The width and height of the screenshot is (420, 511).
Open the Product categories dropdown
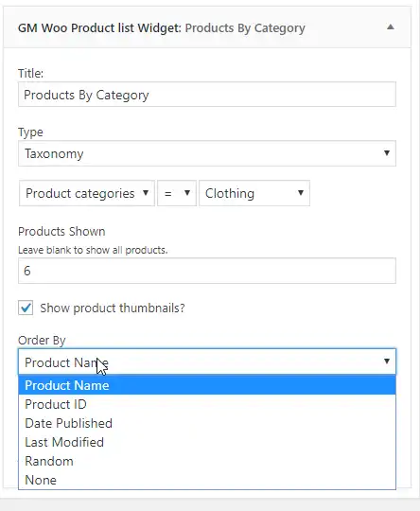pyautogui.click(x=87, y=193)
